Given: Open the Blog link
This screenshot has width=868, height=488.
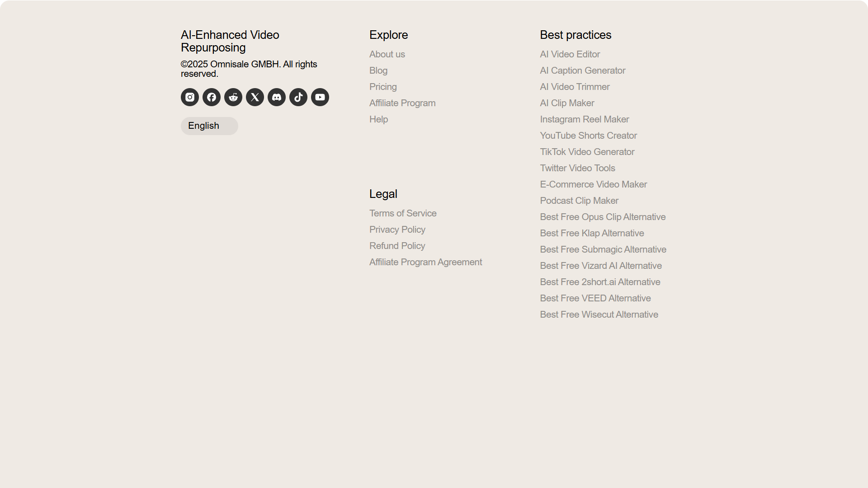Looking at the screenshot, I should [378, 70].
